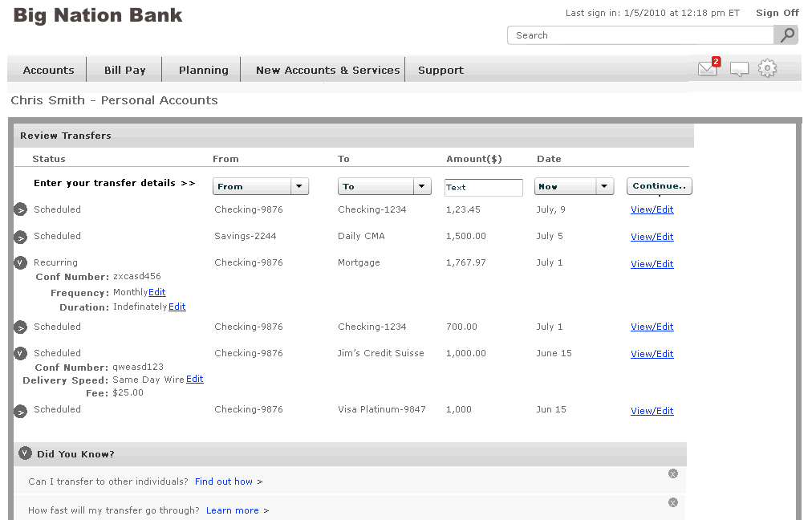The height and width of the screenshot is (520, 812).
Task: Click the search magnifier button
Action: pos(786,35)
